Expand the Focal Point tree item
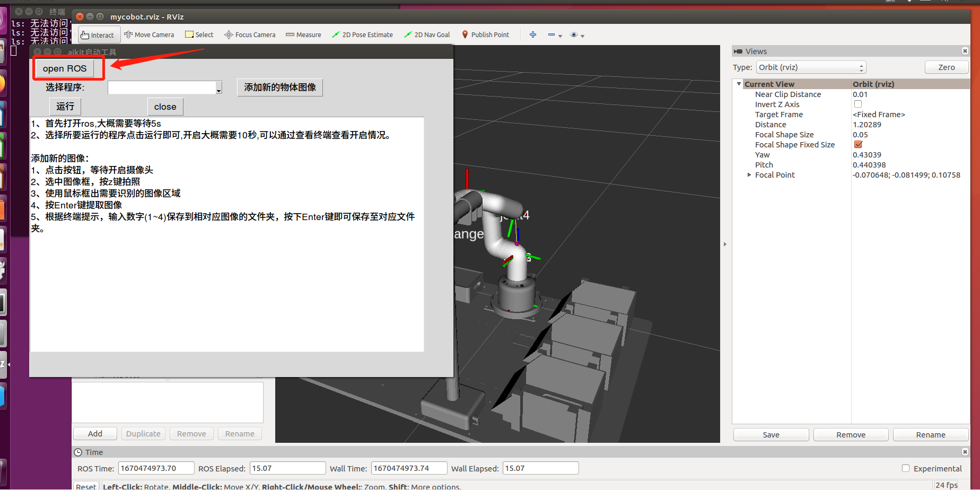The width and height of the screenshot is (980, 490). pyautogui.click(x=749, y=175)
